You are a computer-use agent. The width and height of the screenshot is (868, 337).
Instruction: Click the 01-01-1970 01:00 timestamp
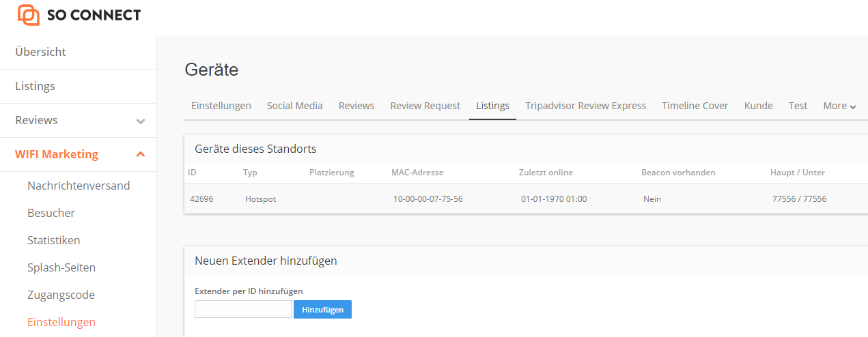tap(554, 199)
